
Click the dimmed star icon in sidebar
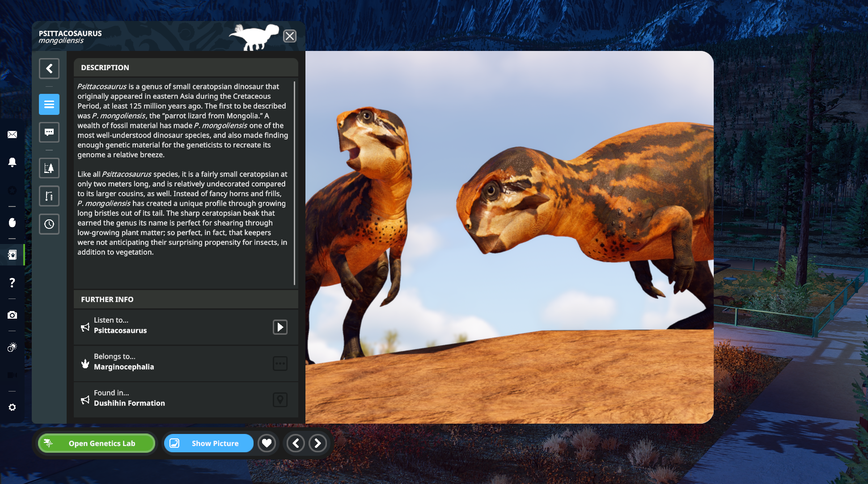click(12, 190)
